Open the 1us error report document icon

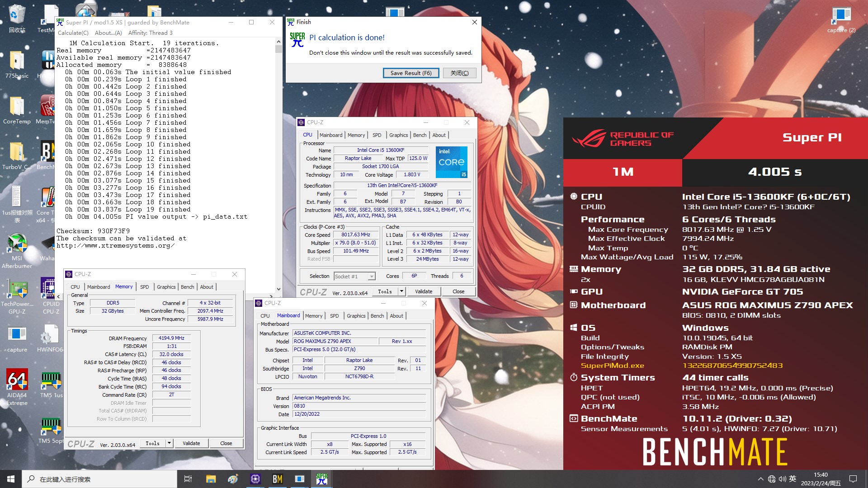point(17,203)
